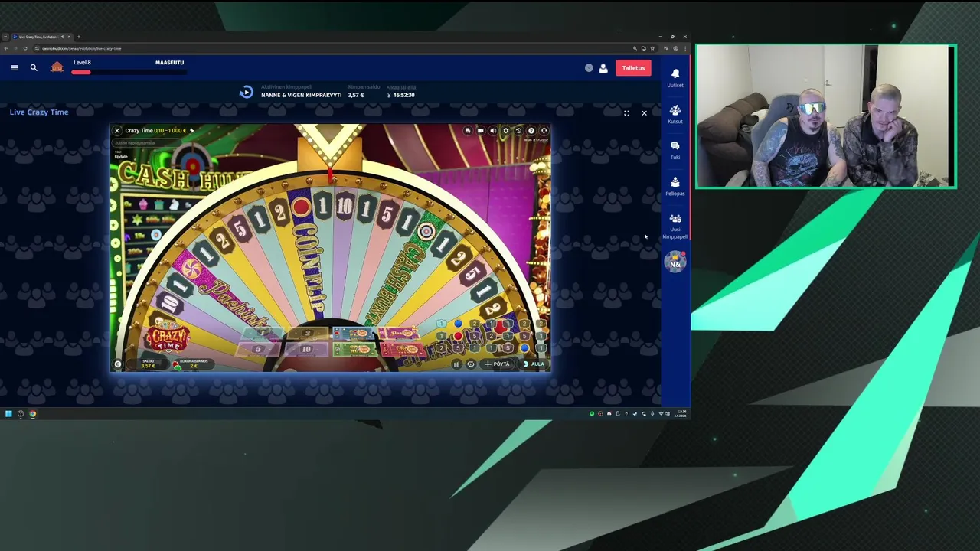Bet on Cash Hunt bonus spot
The width and height of the screenshot is (980, 551).
(354, 349)
